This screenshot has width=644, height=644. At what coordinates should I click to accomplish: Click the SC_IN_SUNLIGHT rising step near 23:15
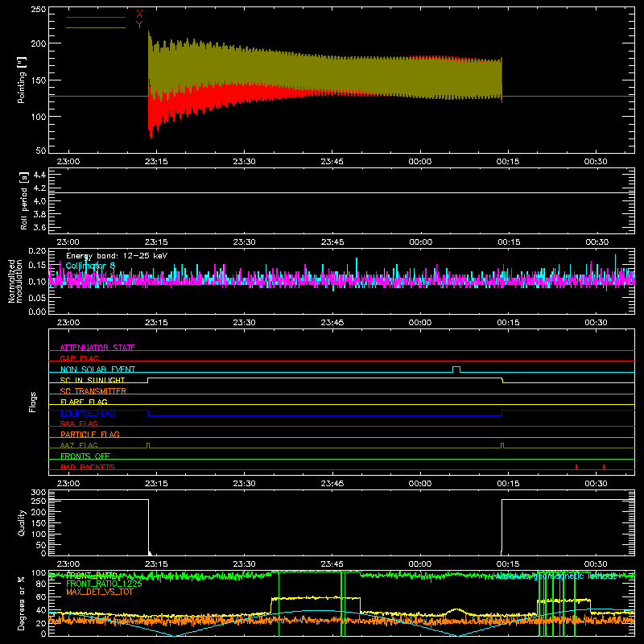[148, 380]
